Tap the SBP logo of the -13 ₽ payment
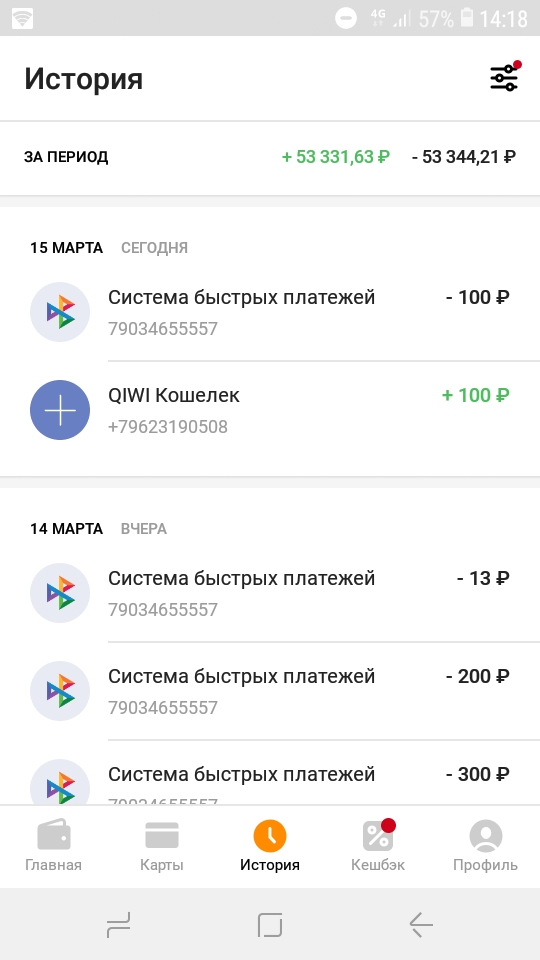 (60, 593)
